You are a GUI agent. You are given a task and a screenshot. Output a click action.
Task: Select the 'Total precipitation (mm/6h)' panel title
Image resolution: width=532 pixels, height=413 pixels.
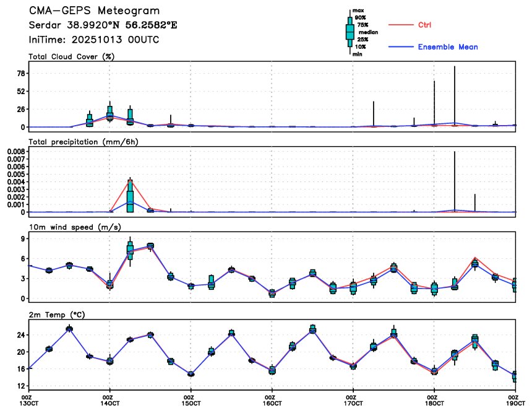tap(82, 142)
